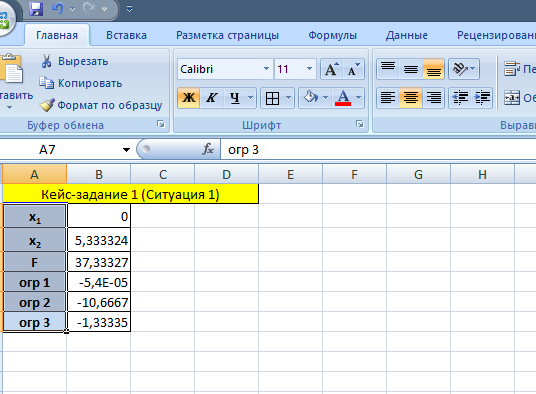The width and height of the screenshot is (536, 394).
Task: Toggle Align Text Right
Action: tap(433, 98)
